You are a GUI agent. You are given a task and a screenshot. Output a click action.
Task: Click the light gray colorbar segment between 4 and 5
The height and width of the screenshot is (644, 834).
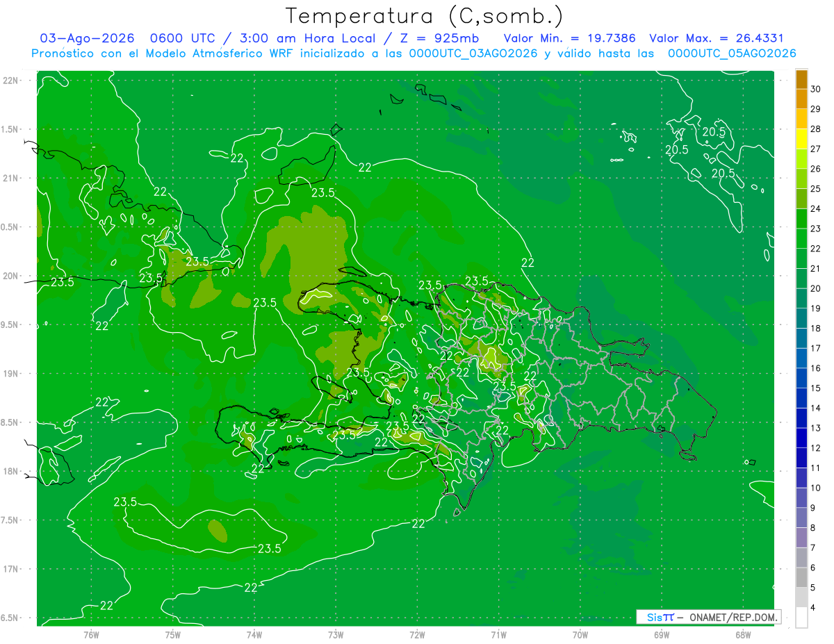point(801,597)
